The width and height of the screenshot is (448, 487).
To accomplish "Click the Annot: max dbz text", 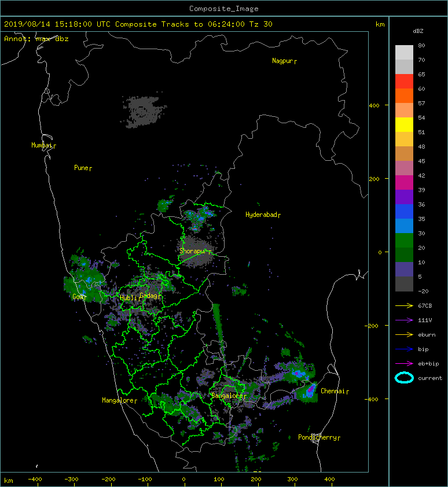I will pos(36,39).
